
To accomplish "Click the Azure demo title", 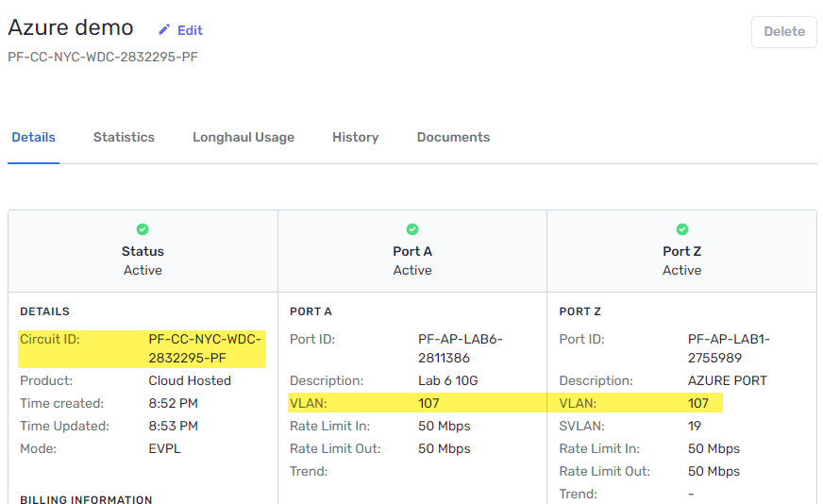I will tap(71, 27).
